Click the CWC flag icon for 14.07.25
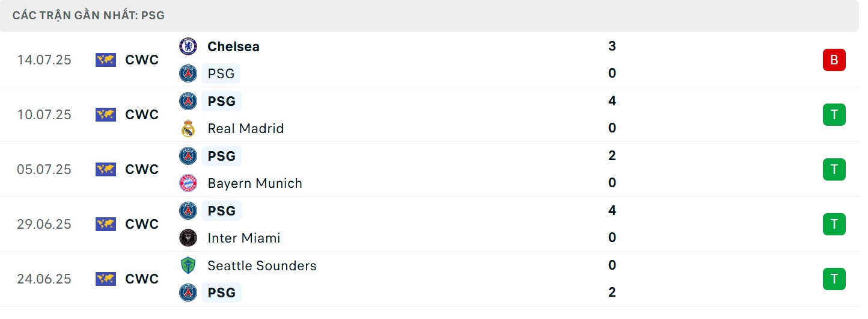 (106, 60)
